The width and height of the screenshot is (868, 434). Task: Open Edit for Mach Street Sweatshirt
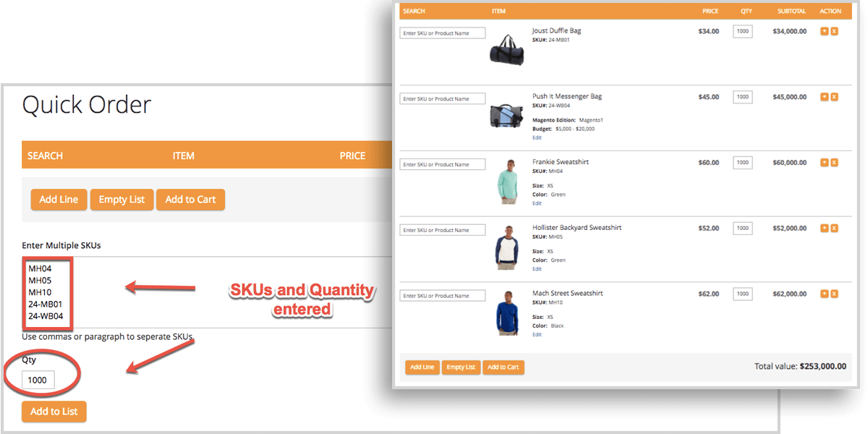[536, 334]
